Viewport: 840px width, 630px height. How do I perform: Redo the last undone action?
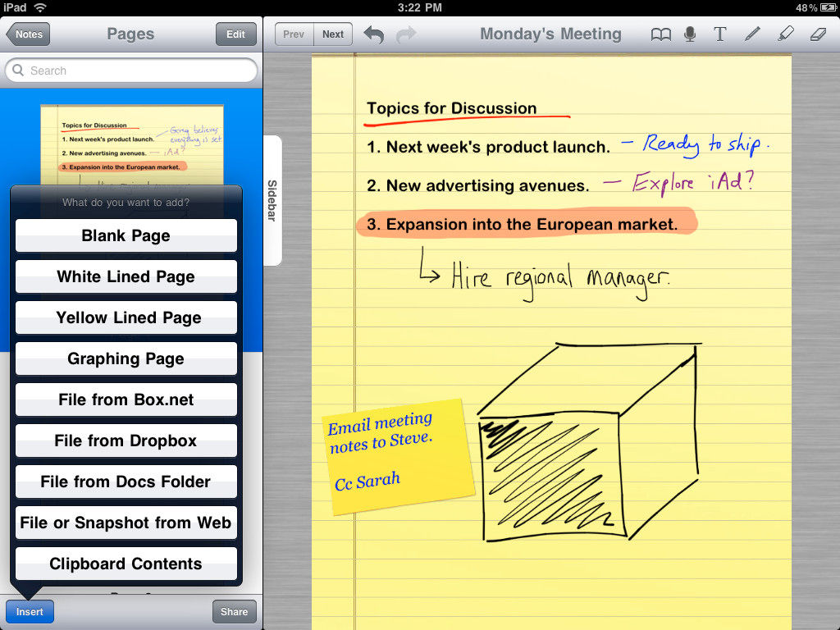tap(406, 34)
